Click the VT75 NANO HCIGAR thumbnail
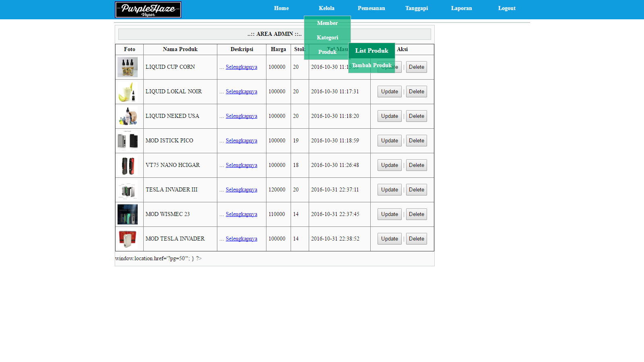The height and width of the screenshot is (362, 644). point(128,165)
